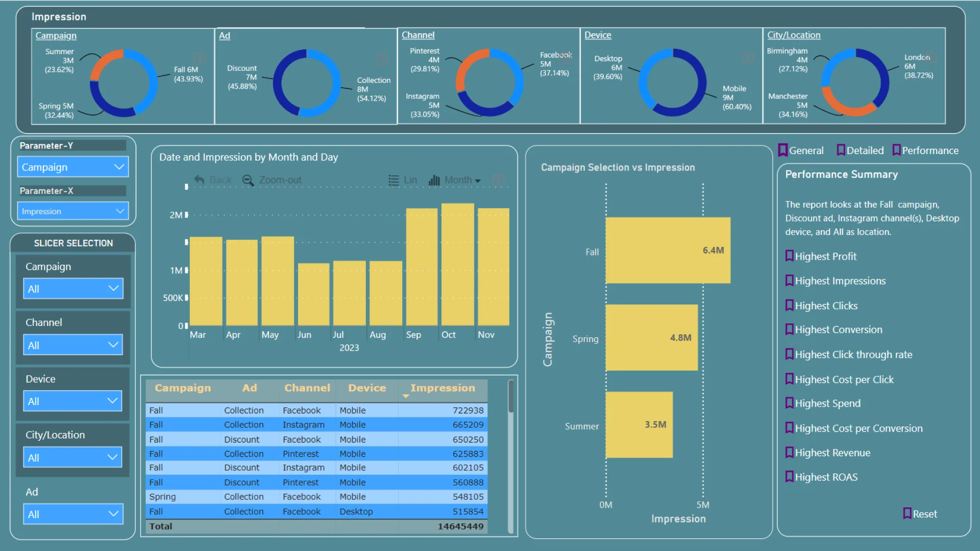Image resolution: width=980 pixels, height=551 pixels.
Task: Click the orange Pinterest segment of Channel donut
Action: click(469, 66)
